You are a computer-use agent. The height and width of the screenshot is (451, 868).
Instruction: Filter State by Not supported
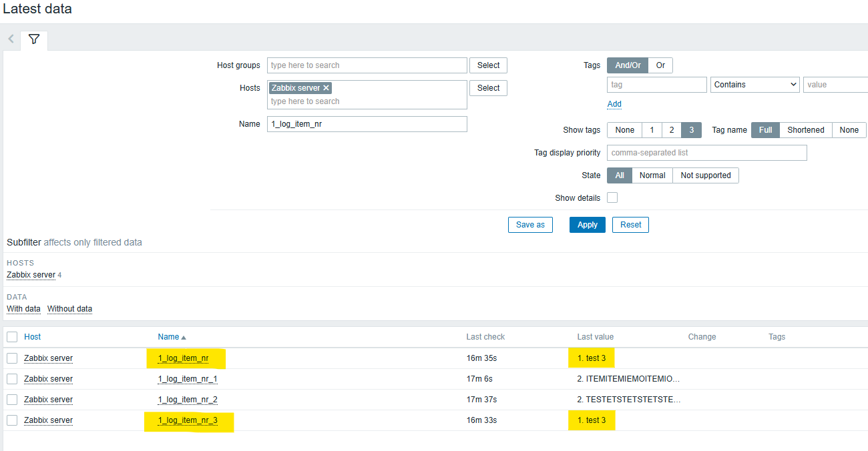click(705, 175)
